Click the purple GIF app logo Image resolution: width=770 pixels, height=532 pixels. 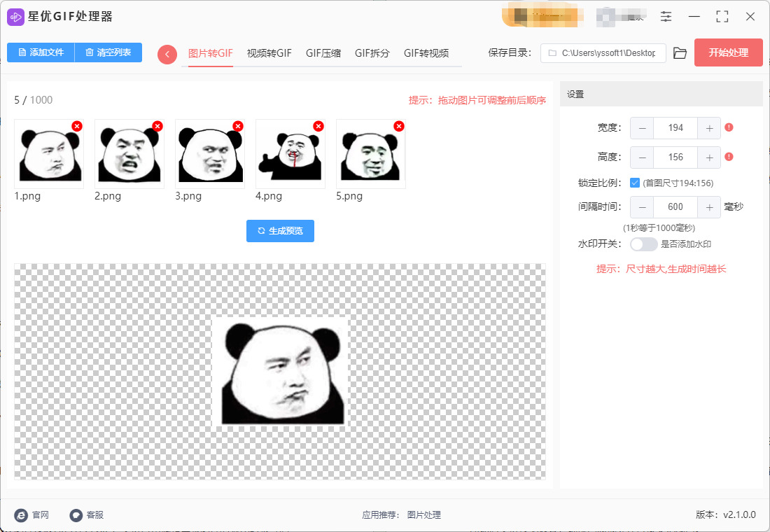pyautogui.click(x=15, y=17)
